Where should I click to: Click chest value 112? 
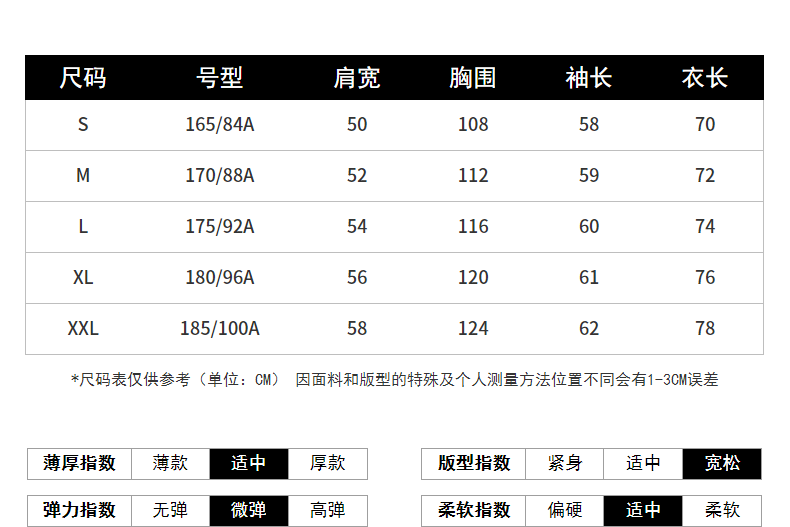tap(473, 175)
